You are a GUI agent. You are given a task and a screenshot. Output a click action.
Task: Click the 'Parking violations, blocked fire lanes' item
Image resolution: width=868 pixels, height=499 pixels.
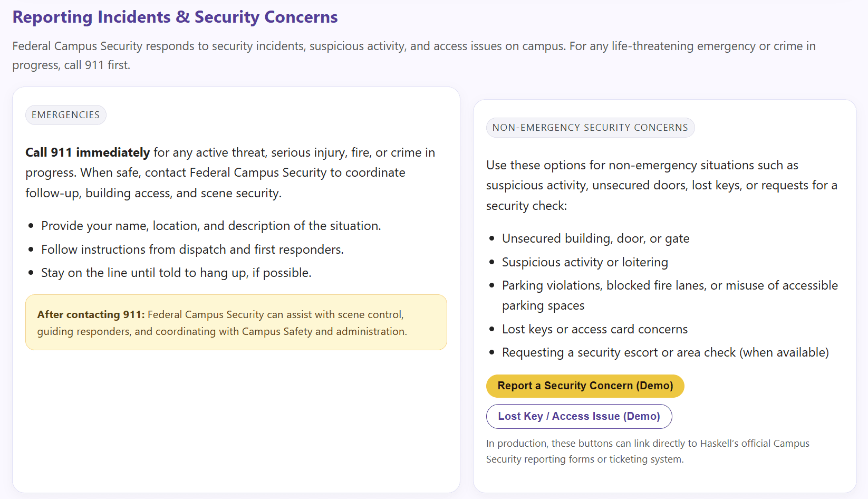pyautogui.click(x=669, y=285)
